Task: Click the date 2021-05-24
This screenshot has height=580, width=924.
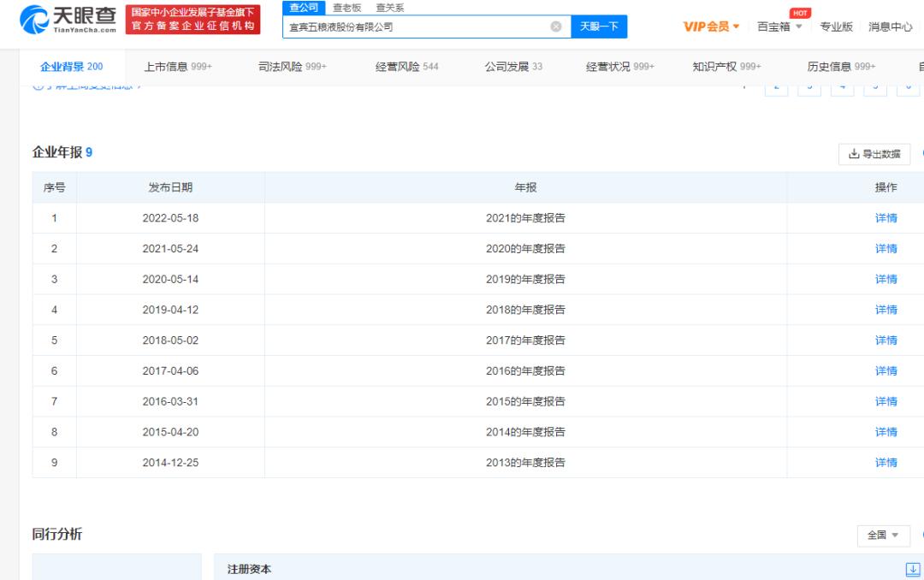Action: 170,249
